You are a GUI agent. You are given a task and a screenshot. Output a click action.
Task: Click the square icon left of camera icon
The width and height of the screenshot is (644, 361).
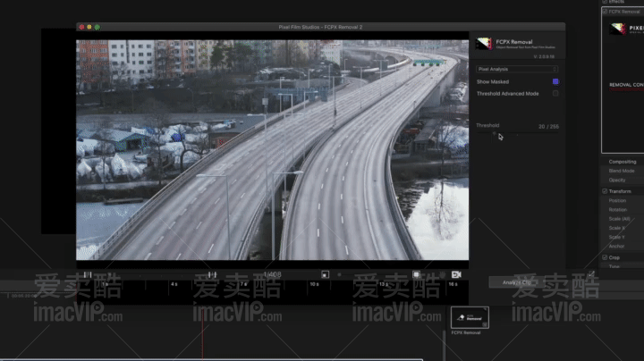(416, 274)
